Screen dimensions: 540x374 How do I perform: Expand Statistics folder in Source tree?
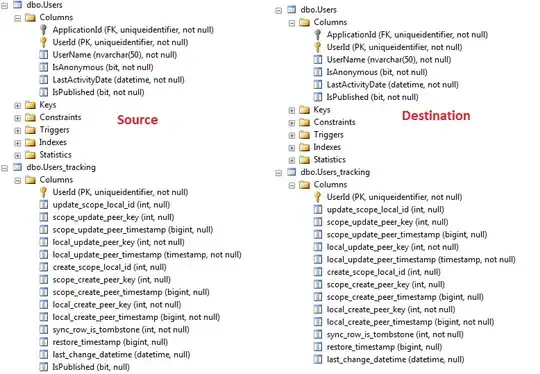pyautogui.click(x=17, y=155)
